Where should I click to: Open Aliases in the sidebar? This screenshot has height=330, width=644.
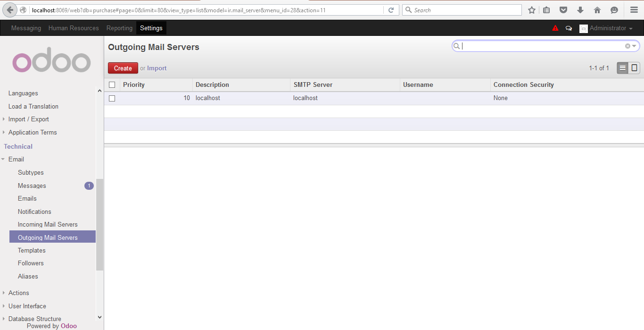28,277
